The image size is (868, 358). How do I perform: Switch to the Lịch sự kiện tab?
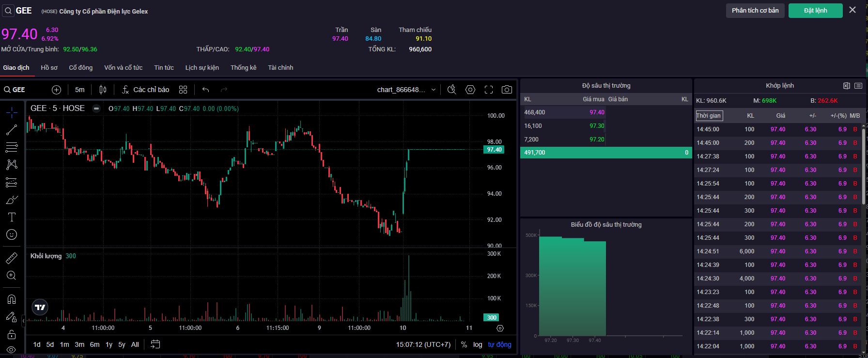coord(202,67)
